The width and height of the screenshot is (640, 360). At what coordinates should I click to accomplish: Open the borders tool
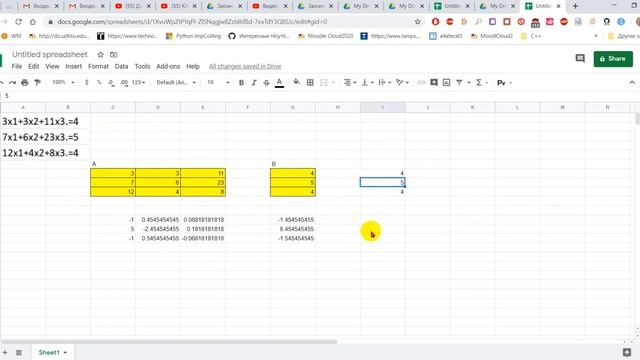(x=310, y=82)
